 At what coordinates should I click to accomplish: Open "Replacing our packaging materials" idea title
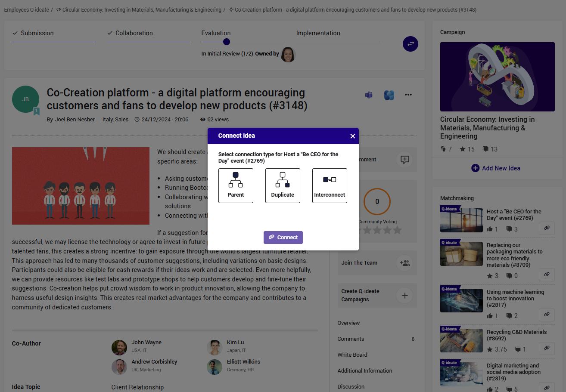point(515,255)
